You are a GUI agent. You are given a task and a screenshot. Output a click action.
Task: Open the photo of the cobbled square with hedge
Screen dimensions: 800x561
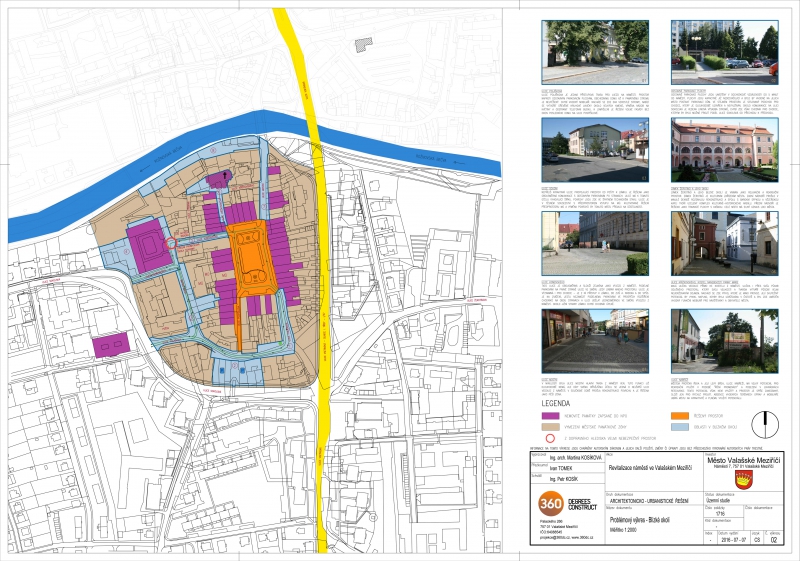click(595, 243)
